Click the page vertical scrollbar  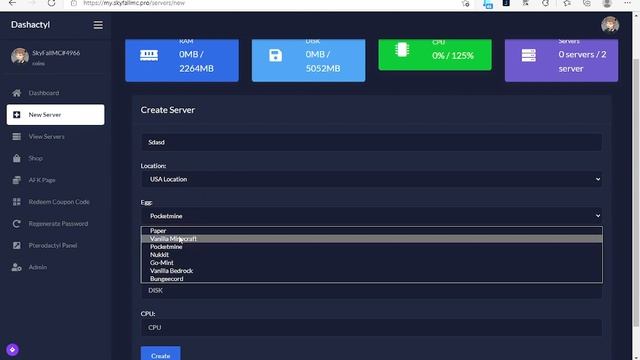[636, 192]
